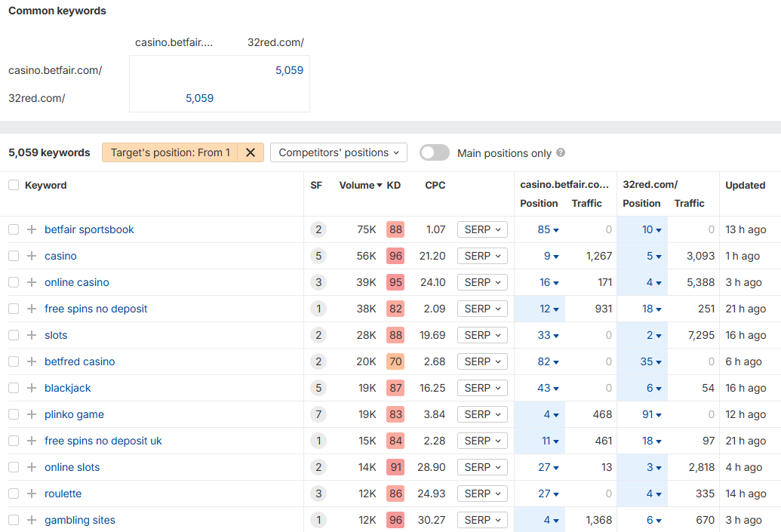781x532 pixels.
Task: Click the plus icon beside roulette keyword
Action: point(32,494)
